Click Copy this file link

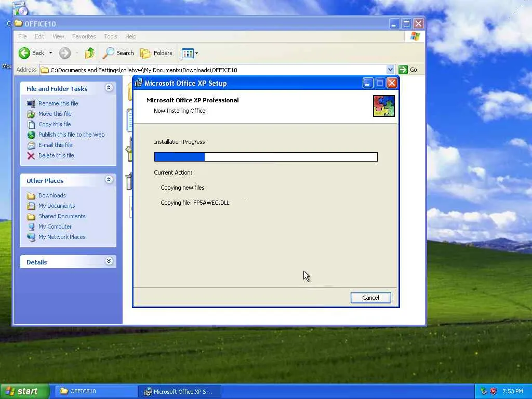[55, 124]
